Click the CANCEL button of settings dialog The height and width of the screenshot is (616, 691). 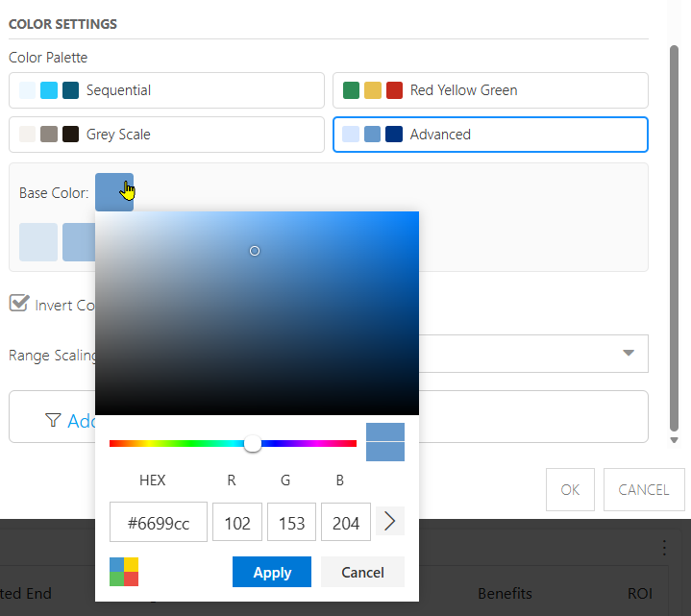[643, 489]
